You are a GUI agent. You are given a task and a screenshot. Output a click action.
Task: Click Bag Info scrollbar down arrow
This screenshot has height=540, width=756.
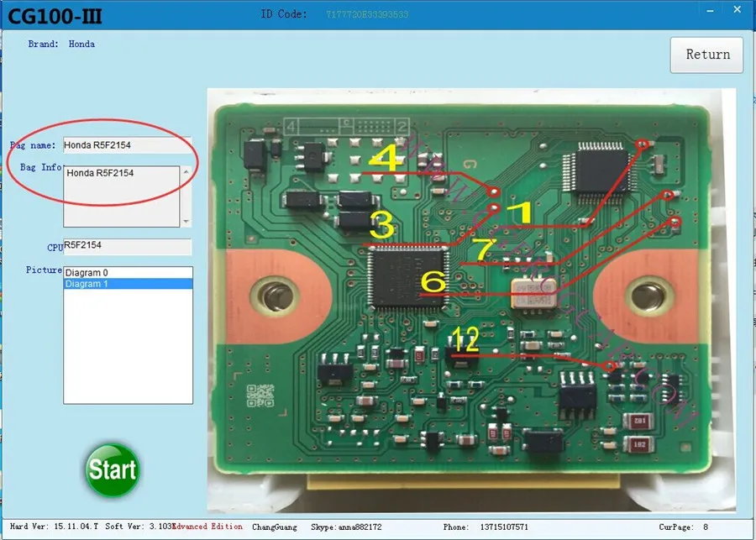pos(186,222)
